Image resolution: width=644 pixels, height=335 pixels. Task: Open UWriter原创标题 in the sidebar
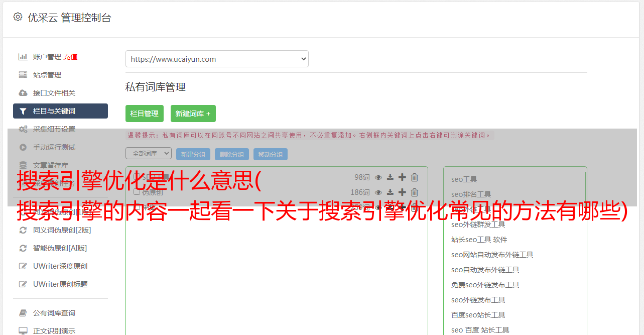[x=60, y=284]
